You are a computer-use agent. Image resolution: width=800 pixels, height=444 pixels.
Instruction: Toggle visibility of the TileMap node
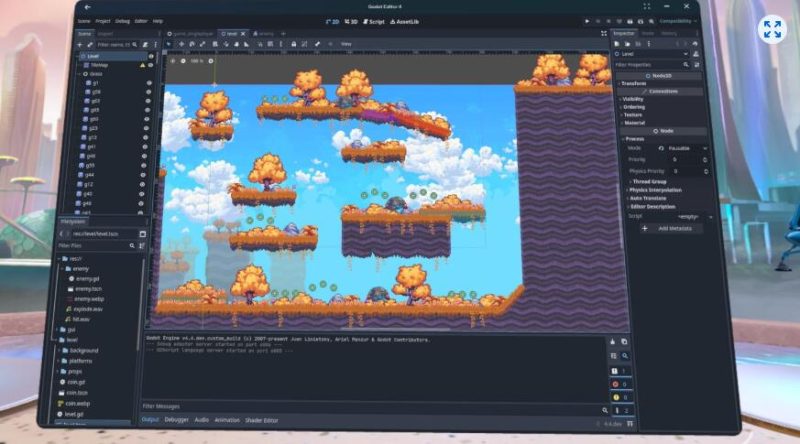[151, 65]
